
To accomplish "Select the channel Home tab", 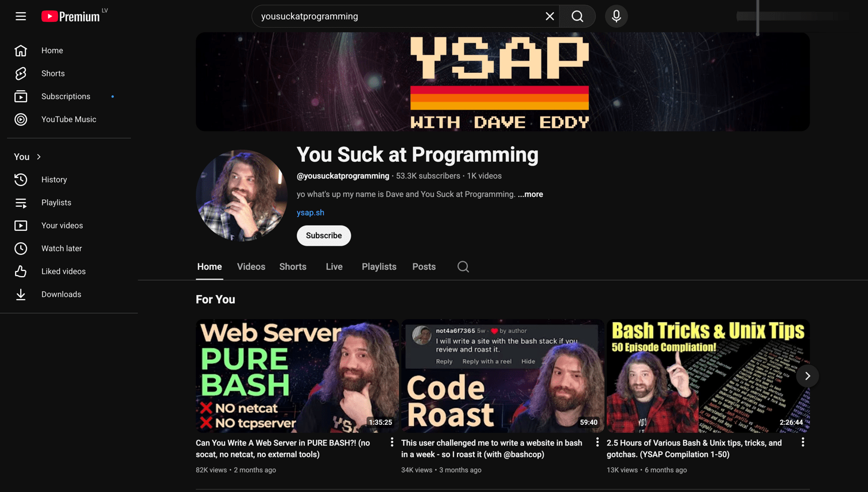I will pos(210,267).
